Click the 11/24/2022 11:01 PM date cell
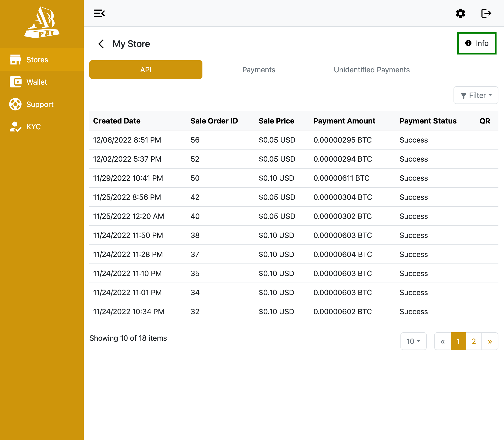 (128, 292)
